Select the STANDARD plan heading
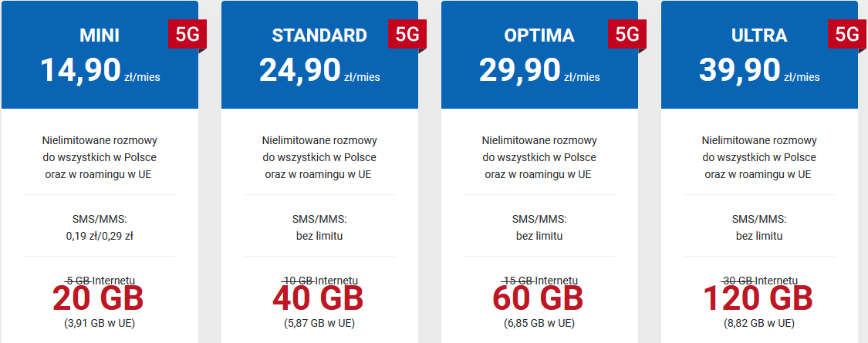 [319, 35]
